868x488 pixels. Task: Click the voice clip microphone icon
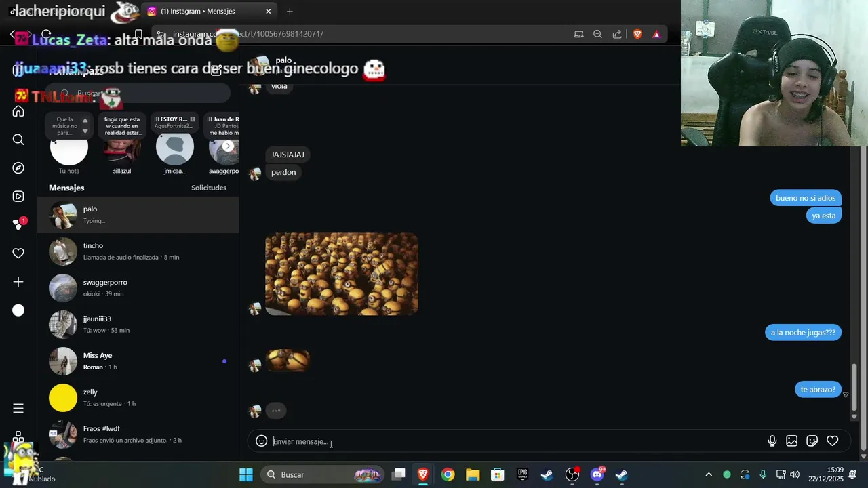point(772,441)
